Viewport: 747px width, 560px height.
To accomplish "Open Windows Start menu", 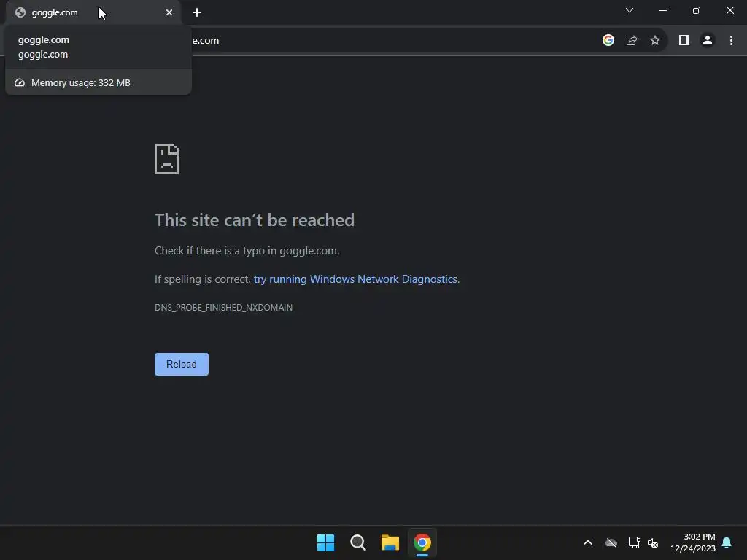I will (326, 542).
